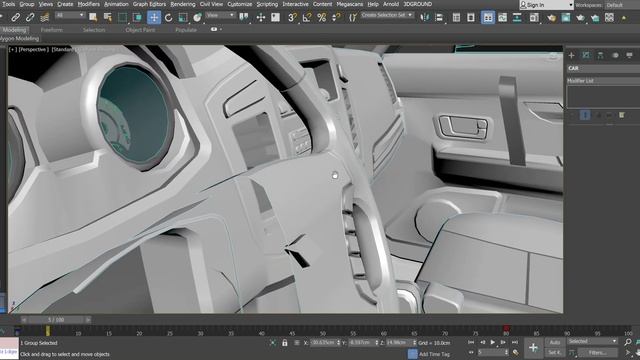The width and height of the screenshot is (640, 360).
Task: Toggle Spinner Snap
Action: tap(336, 18)
